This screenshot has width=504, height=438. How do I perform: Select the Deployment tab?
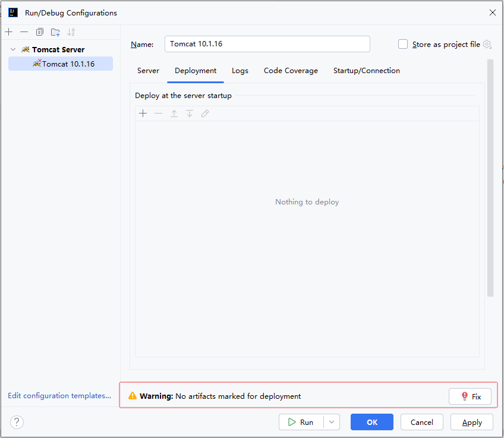196,71
